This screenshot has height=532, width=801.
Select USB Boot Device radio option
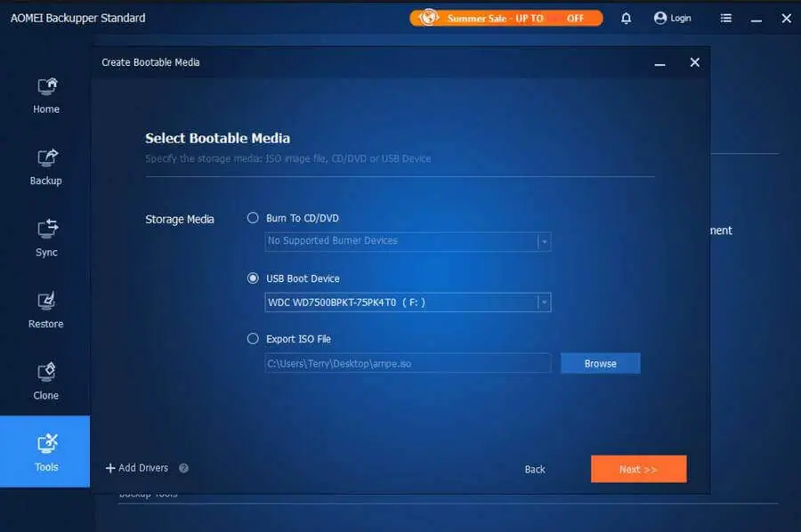tap(253, 278)
